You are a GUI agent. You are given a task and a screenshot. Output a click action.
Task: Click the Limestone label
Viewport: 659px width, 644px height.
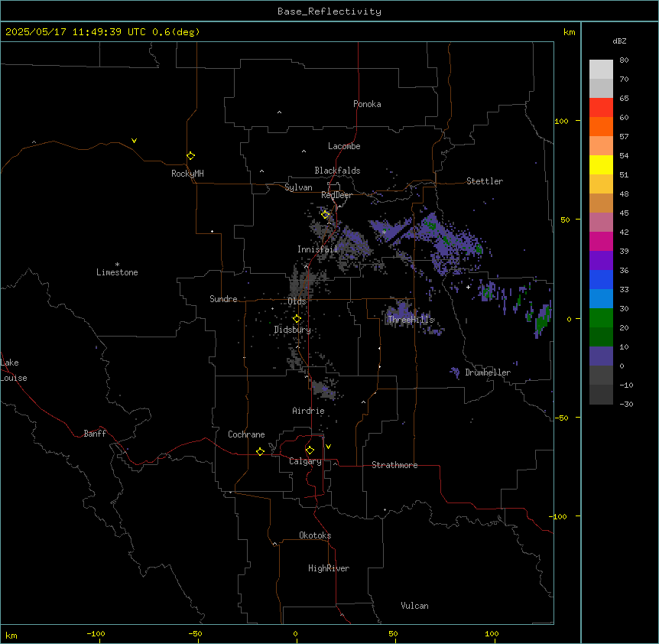click(x=117, y=272)
